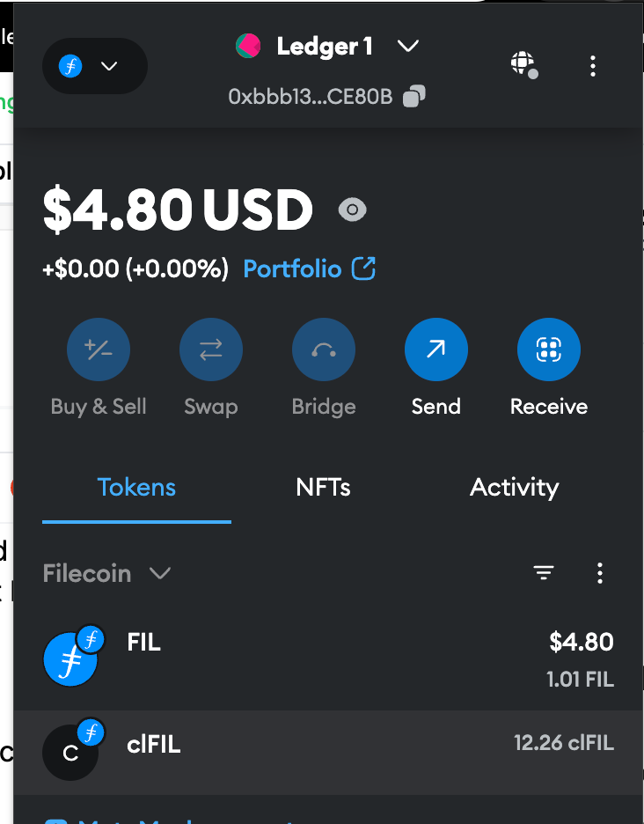Open the clFIL token row

[x=328, y=752]
